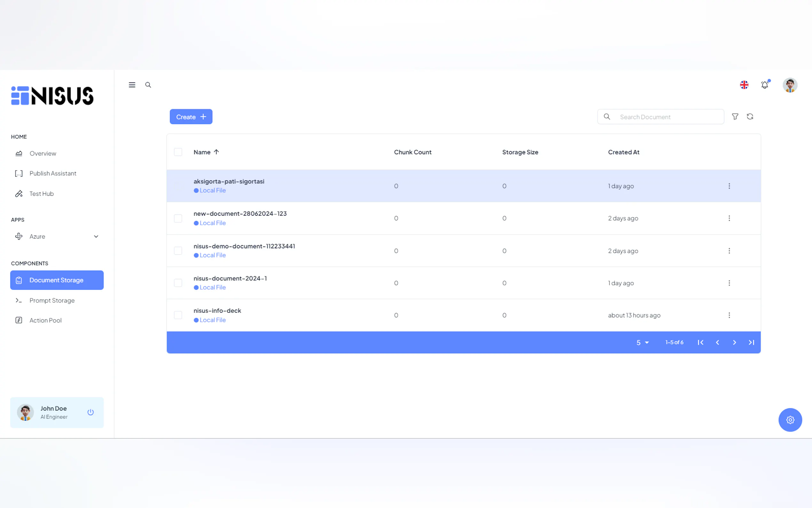Image resolution: width=812 pixels, height=508 pixels.
Task: Focus the Search Document field
Action: 668,117
